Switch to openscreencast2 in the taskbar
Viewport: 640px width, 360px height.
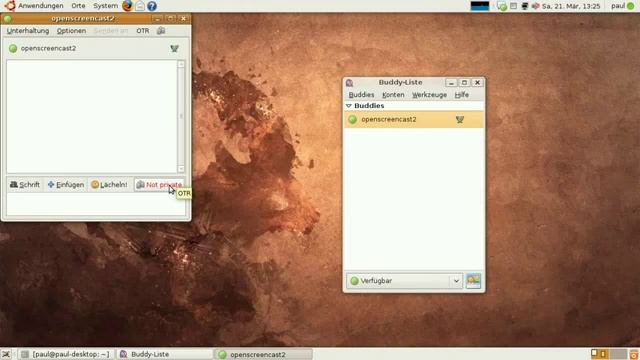(x=264, y=354)
